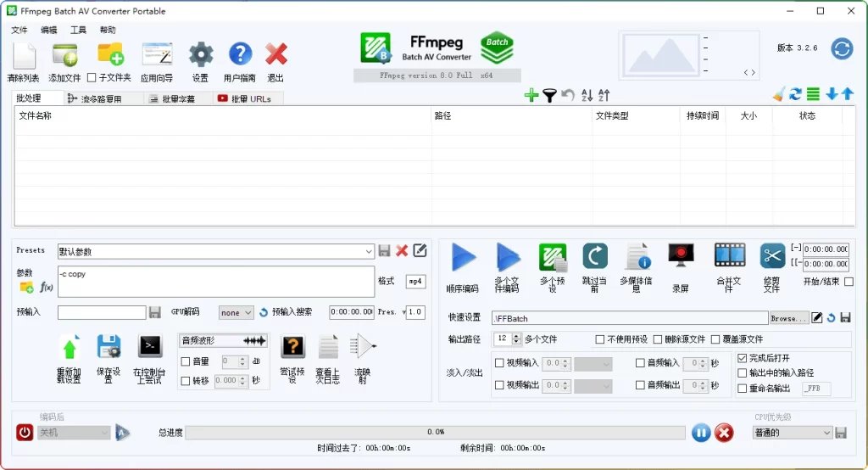
Task: Click the 清除列表 (clear list) icon
Action: 25,55
